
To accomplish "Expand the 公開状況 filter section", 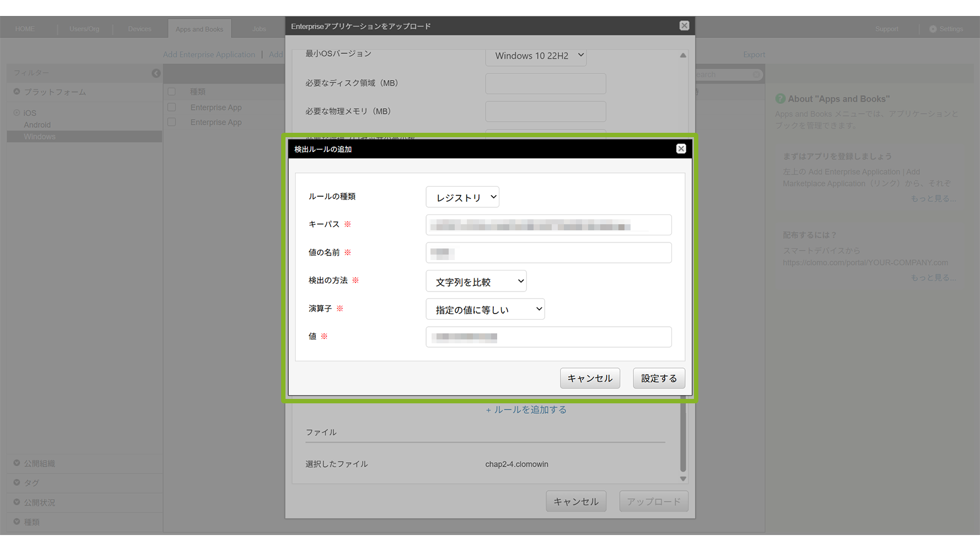I will (x=17, y=502).
